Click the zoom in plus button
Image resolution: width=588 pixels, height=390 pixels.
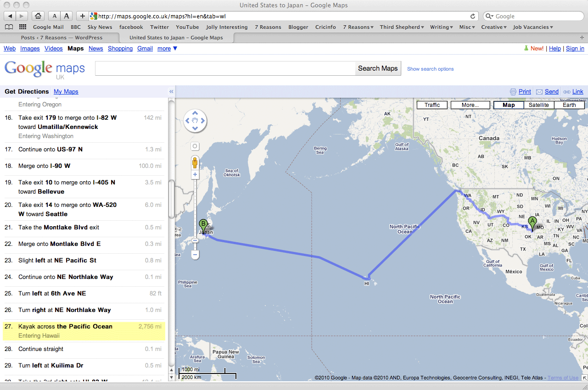coord(195,174)
